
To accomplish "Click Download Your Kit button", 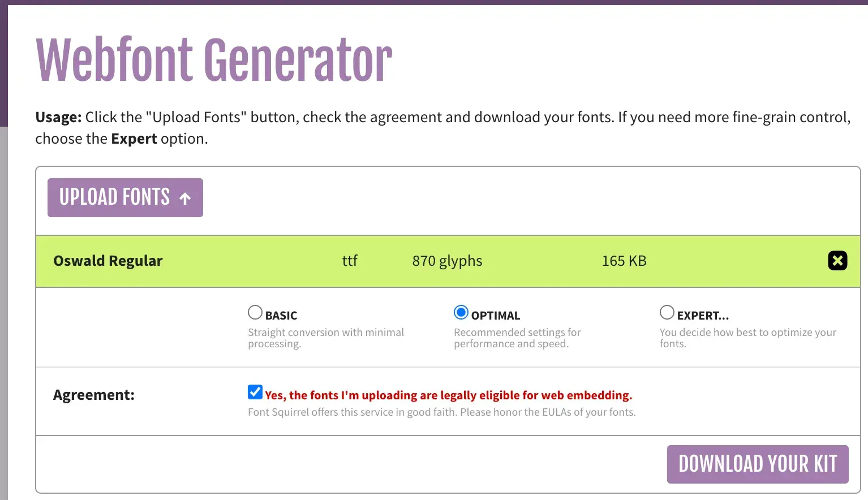I will coord(758,464).
